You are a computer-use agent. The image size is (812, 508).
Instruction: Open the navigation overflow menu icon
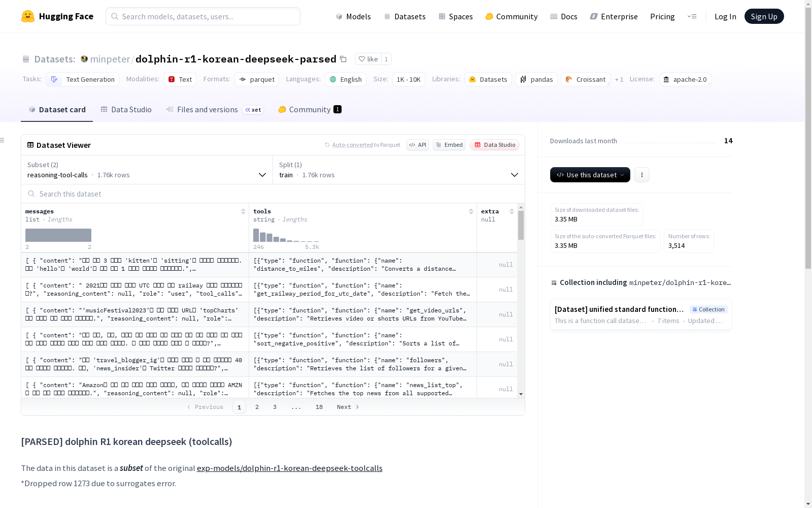(692, 16)
